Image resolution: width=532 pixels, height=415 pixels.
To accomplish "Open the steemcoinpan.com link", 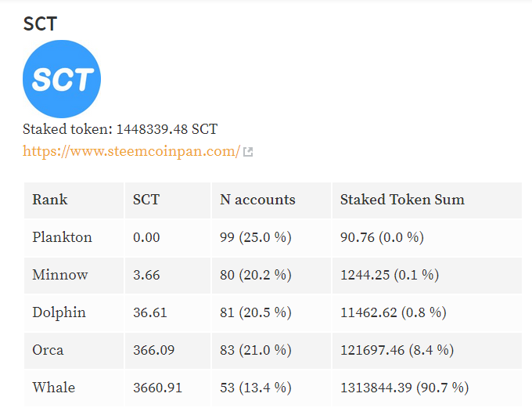I will (131, 151).
